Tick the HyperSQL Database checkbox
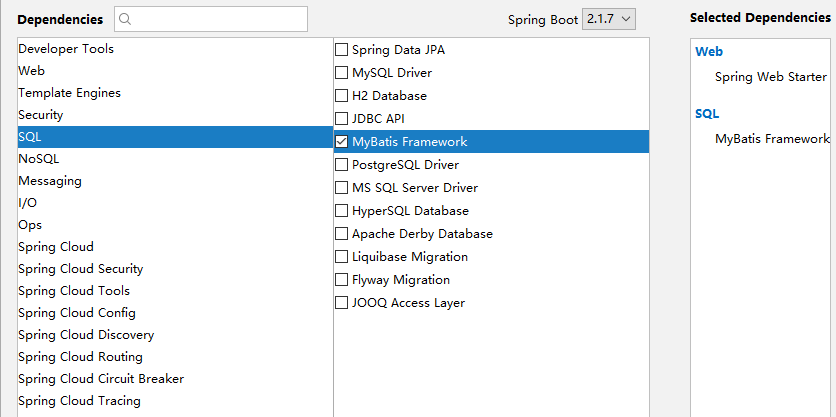This screenshot has width=836, height=417. pyautogui.click(x=341, y=211)
